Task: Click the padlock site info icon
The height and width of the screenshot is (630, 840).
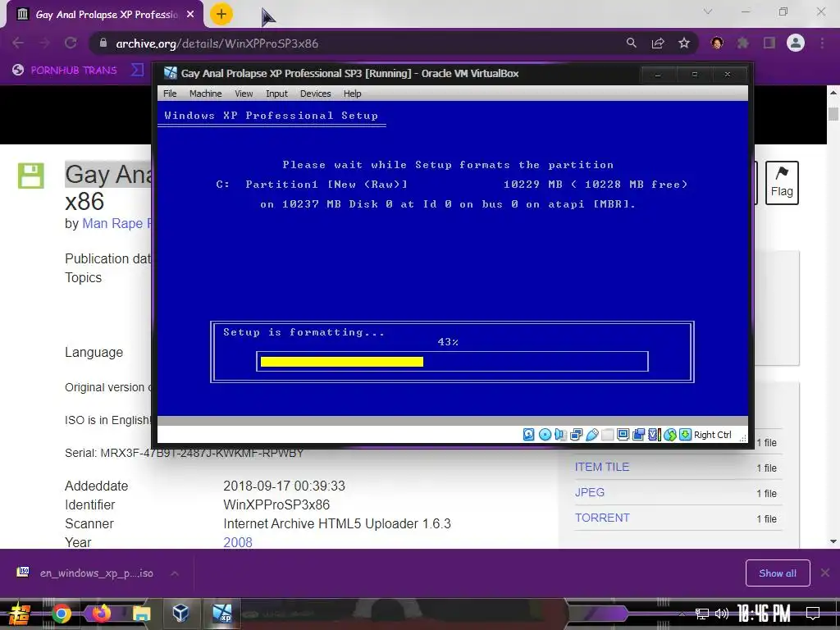Action: (103, 43)
